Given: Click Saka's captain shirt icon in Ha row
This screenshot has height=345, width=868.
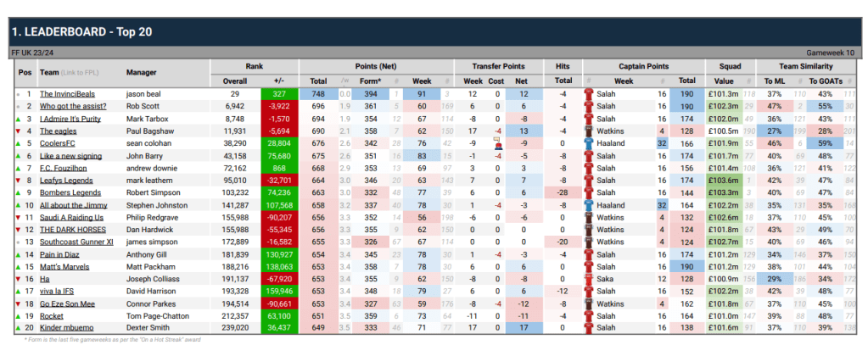Looking at the screenshot, I should 588,278.
